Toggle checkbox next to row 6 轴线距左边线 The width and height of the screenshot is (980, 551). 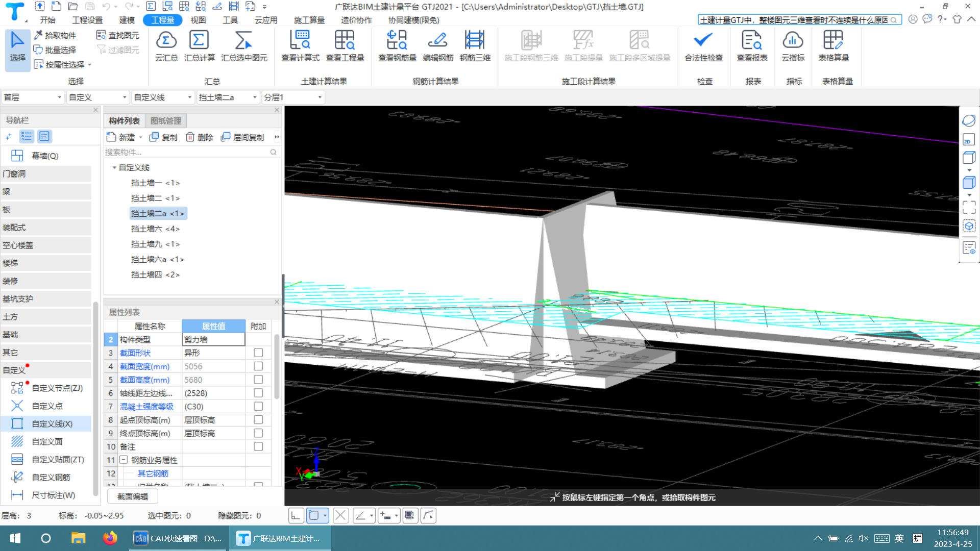click(x=258, y=393)
